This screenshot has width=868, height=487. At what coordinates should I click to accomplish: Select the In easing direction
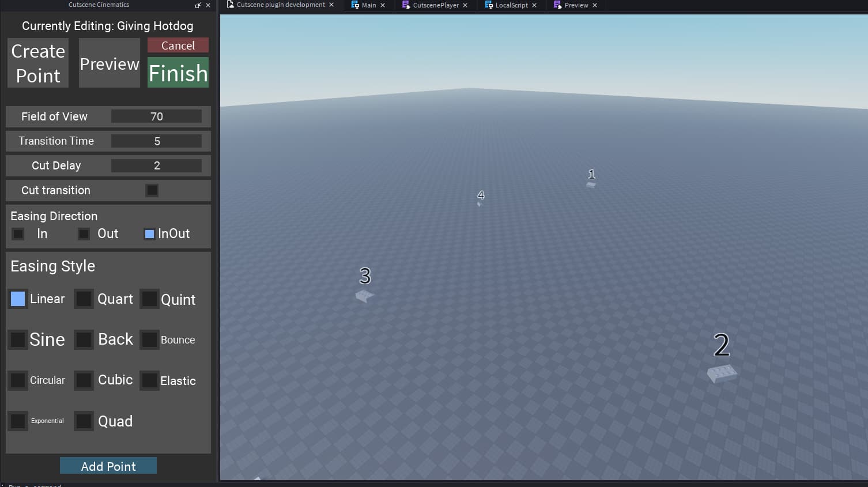pos(18,234)
